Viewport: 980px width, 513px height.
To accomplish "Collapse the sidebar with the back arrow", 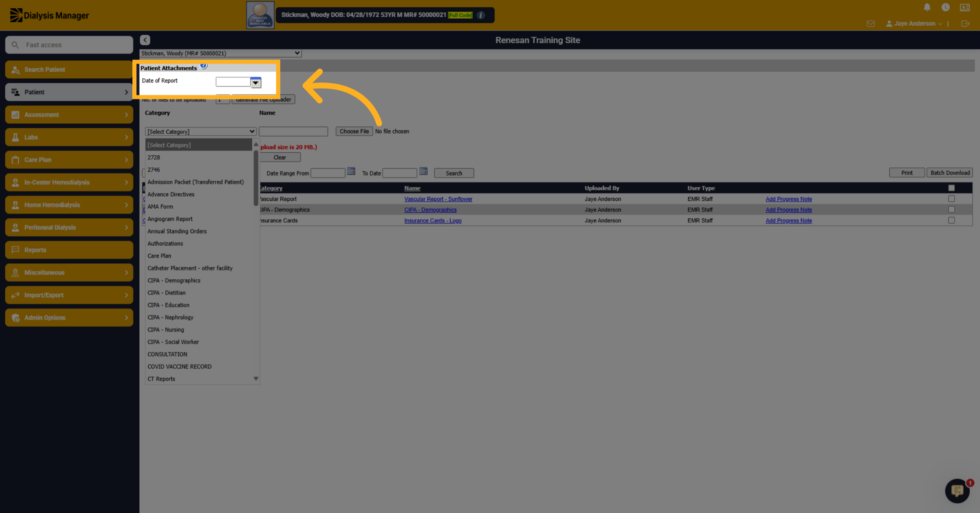I will click(x=145, y=40).
